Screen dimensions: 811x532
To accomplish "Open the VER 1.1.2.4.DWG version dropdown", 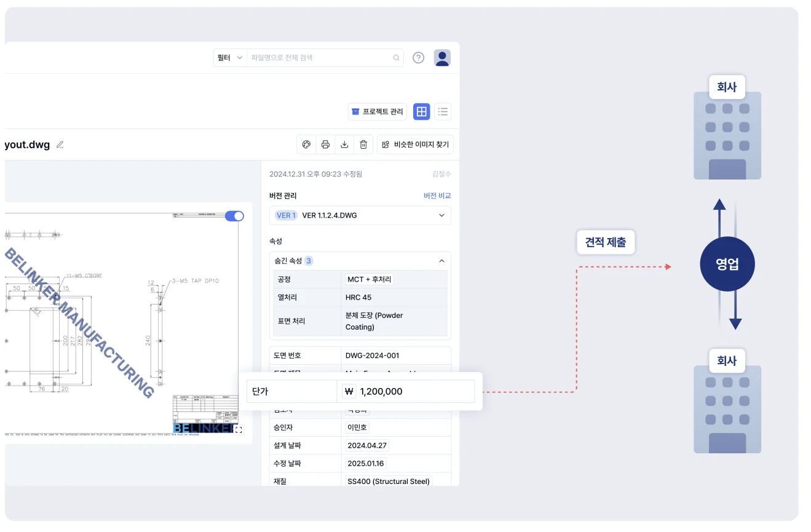I will point(360,215).
